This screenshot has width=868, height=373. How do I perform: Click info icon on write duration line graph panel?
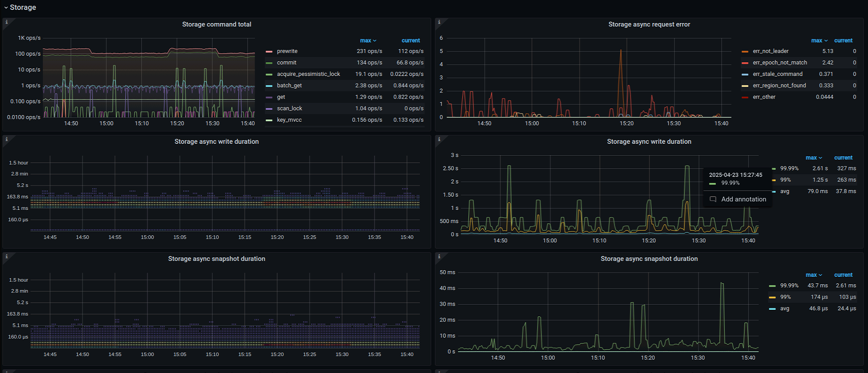tap(439, 139)
